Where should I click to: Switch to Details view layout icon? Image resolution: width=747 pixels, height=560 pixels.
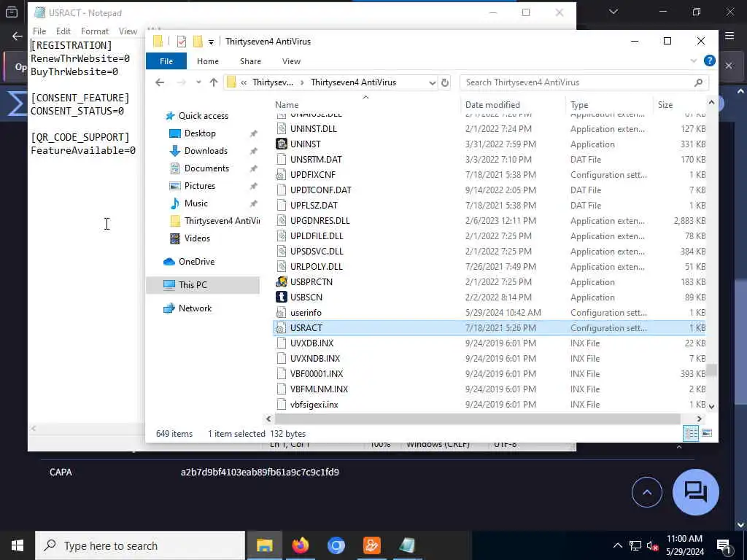pos(691,433)
